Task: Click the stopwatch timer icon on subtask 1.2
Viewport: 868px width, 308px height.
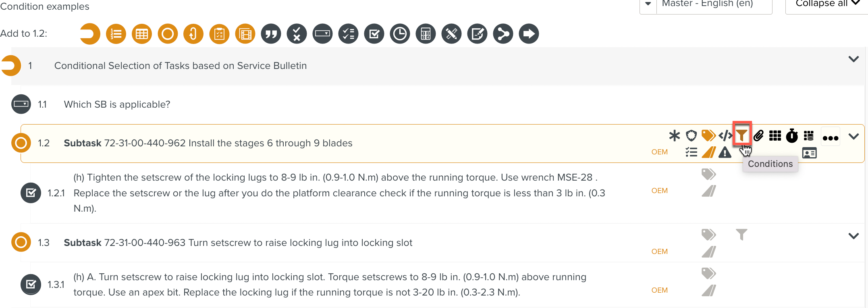Action: [x=792, y=136]
